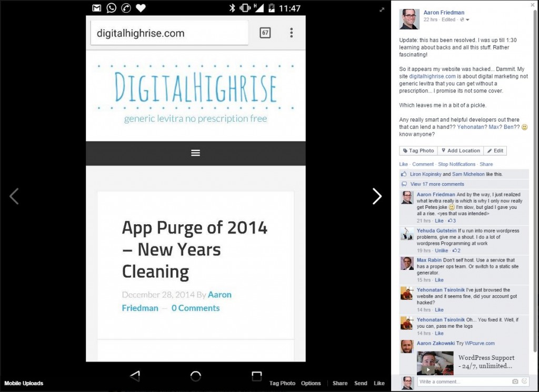The image size is (539, 392).
Task: Tap the WhatsApp notification icon in the phone status bar
Action: pyautogui.click(x=112, y=8)
